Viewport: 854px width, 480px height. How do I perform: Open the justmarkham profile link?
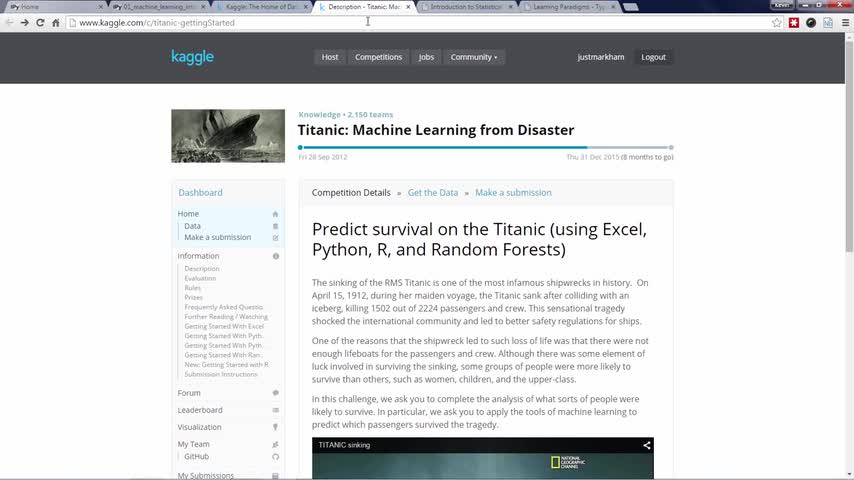tap(601, 57)
